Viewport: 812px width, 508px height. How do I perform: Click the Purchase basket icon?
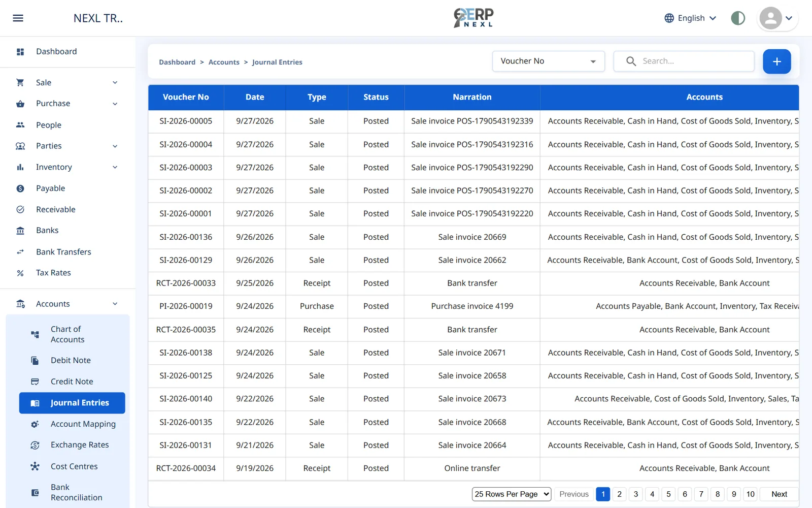coord(20,104)
